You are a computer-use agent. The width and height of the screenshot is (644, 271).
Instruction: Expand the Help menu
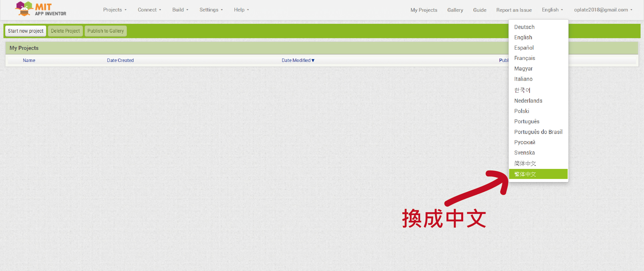(x=241, y=10)
